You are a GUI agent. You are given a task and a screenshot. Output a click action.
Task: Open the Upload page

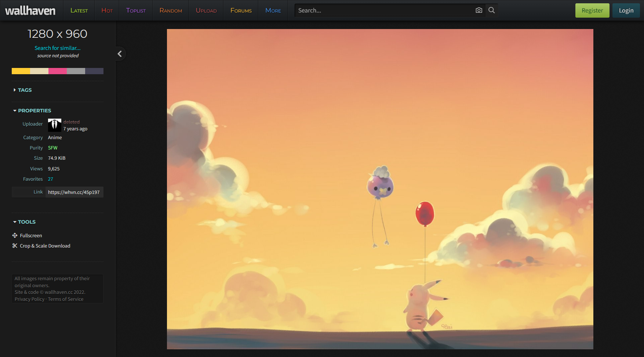click(206, 10)
